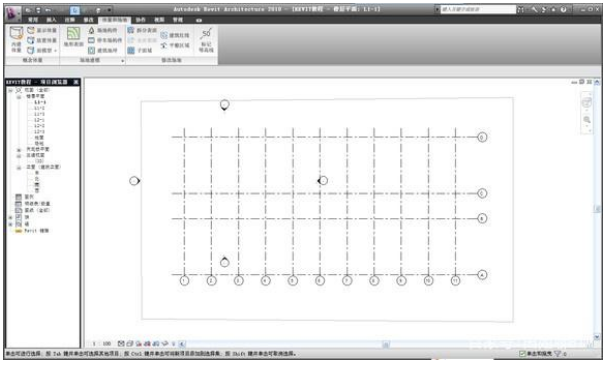
Task: Click the west elevation marker left of grid
Action: (135, 181)
